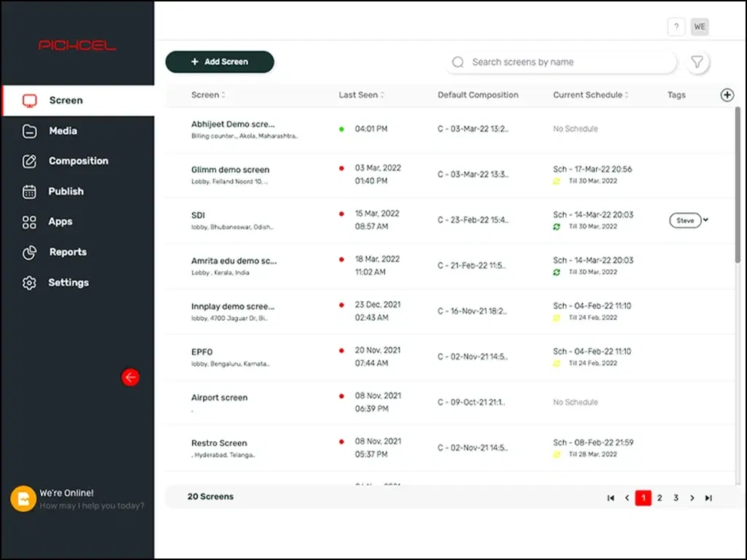
Task: Sort screens using the Screen column arrows
Action: [x=224, y=95]
